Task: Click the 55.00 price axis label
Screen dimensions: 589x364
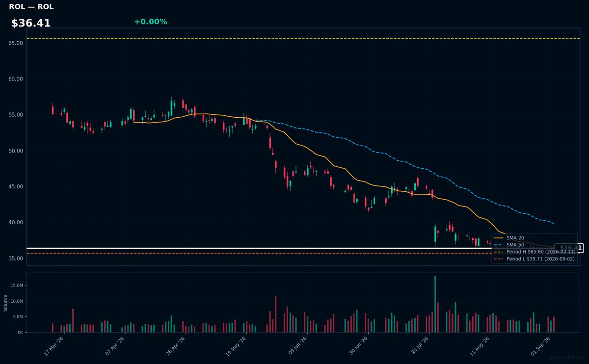Action: click(x=16, y=115)
